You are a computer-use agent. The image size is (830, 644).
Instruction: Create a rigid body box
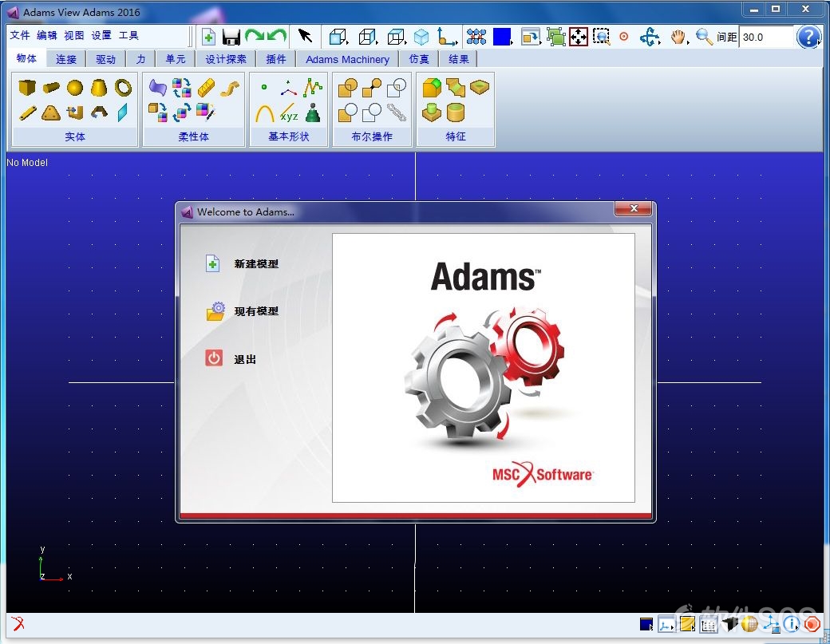pyautogui.click(x=27, y=87)
